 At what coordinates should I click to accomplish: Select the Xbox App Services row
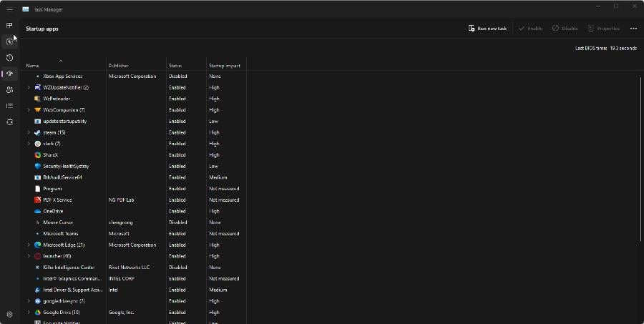click(x=135, y=77)
